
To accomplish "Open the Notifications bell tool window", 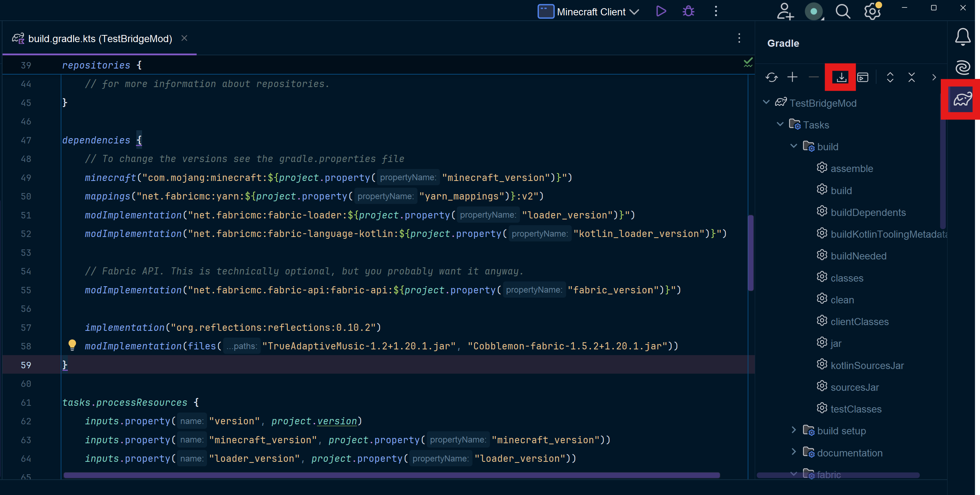I will (963, 37).
